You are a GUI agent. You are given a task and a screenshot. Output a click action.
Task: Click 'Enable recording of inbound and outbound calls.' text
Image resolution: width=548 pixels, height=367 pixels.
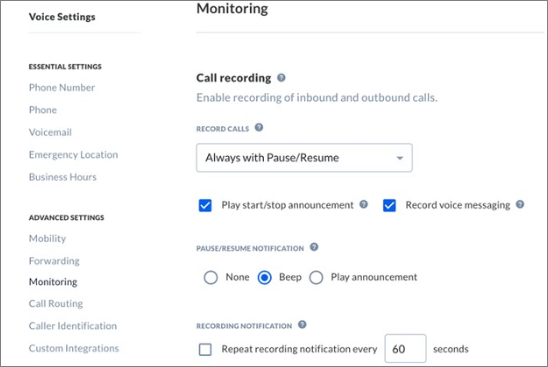click(317, 98)
